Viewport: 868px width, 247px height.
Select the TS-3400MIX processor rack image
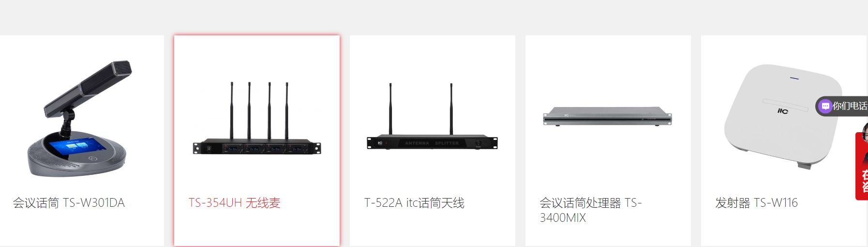(608, 116)
